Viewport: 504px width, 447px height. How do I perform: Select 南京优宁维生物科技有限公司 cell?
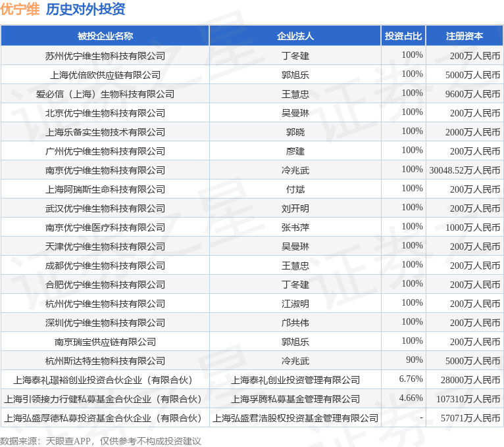pos(105,170)
